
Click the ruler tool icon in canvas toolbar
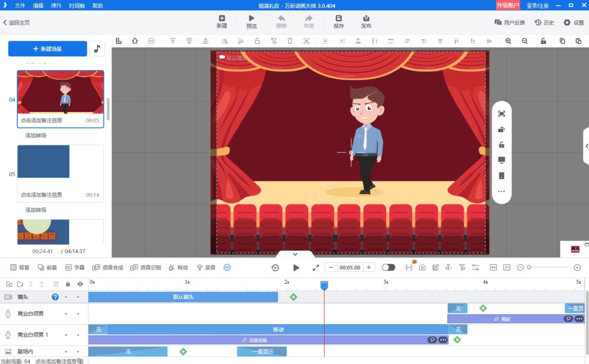tap(119, 41)
